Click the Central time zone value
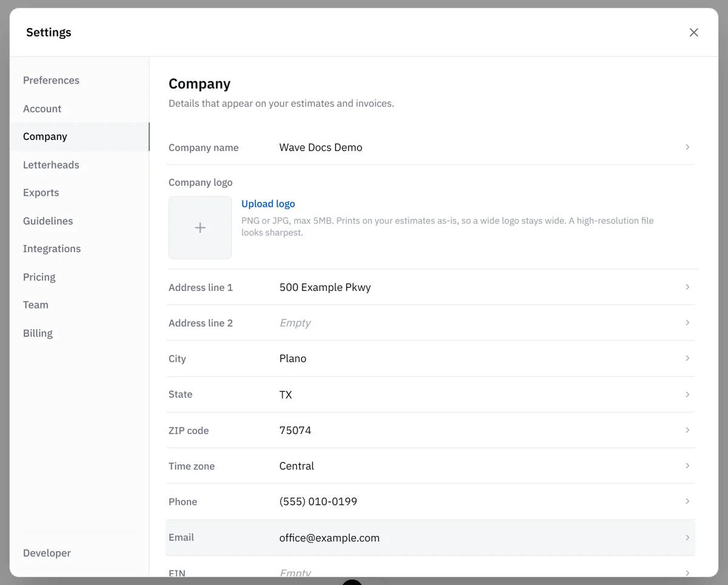The width and height of the screenshot is (728, 585). pos(297,466)
